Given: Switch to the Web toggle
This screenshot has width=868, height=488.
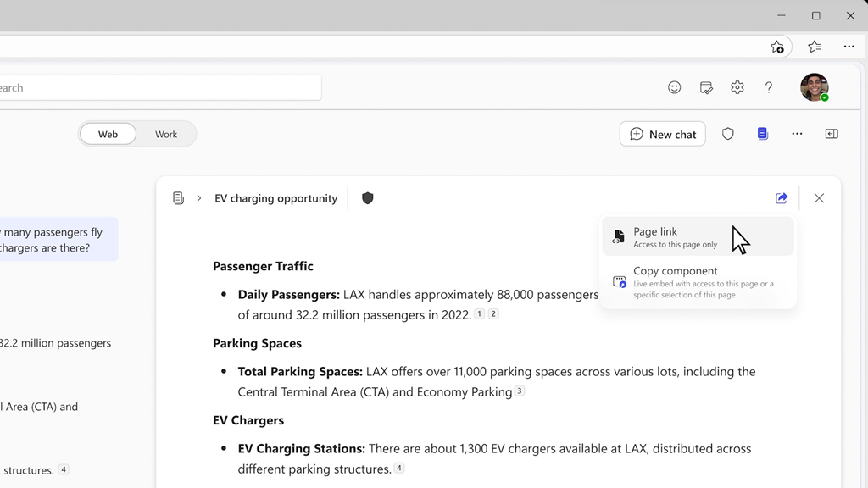Looking at the screenshot, I should (108, 134).
